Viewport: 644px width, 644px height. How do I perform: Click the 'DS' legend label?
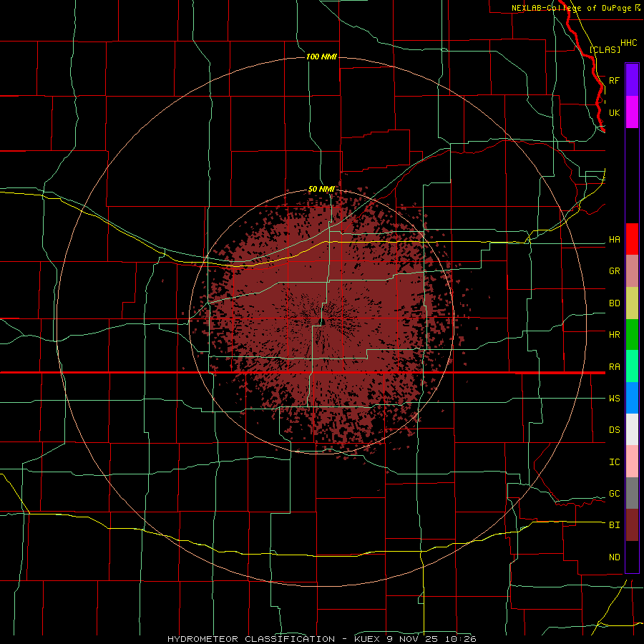click(x=614, y=430)
